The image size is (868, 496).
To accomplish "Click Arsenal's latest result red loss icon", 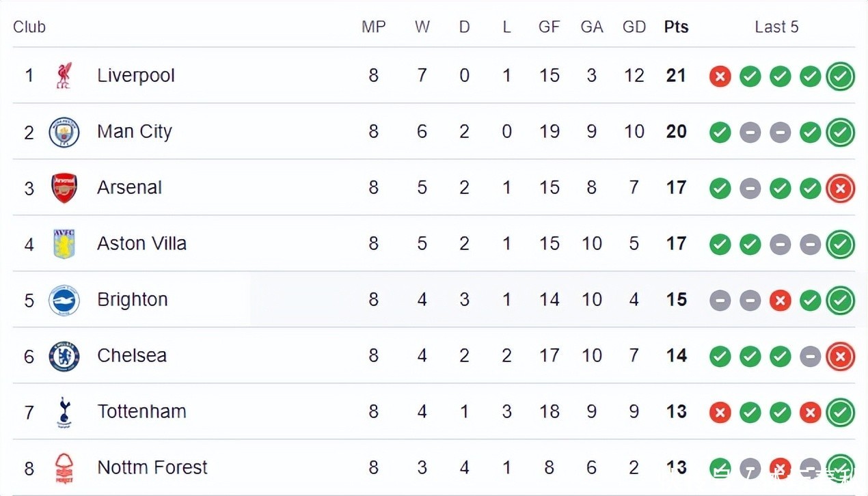I will (840, 188).
